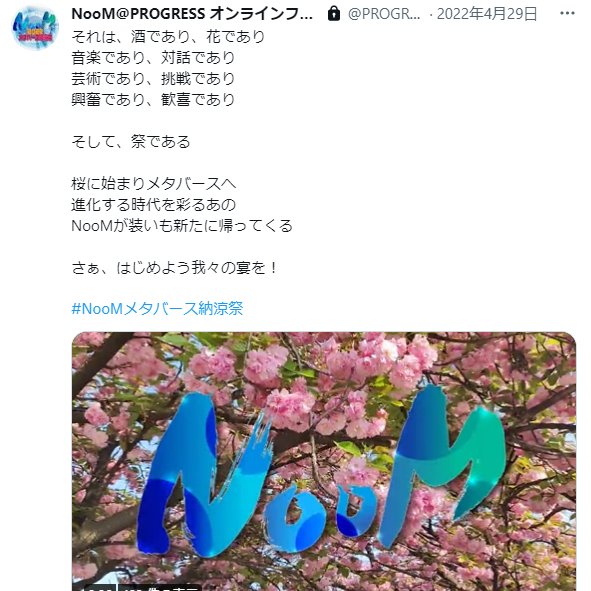
Task: Click the line そして、祭である
Action: pos(131,142)
